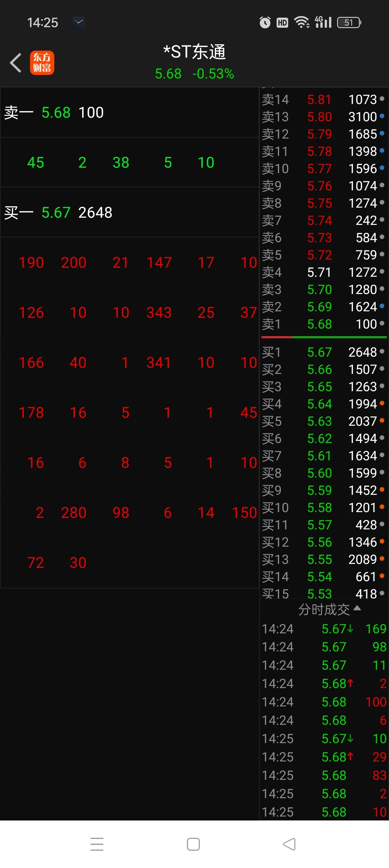Select the 买9 5.59 1452 row

tap(323, 490)
